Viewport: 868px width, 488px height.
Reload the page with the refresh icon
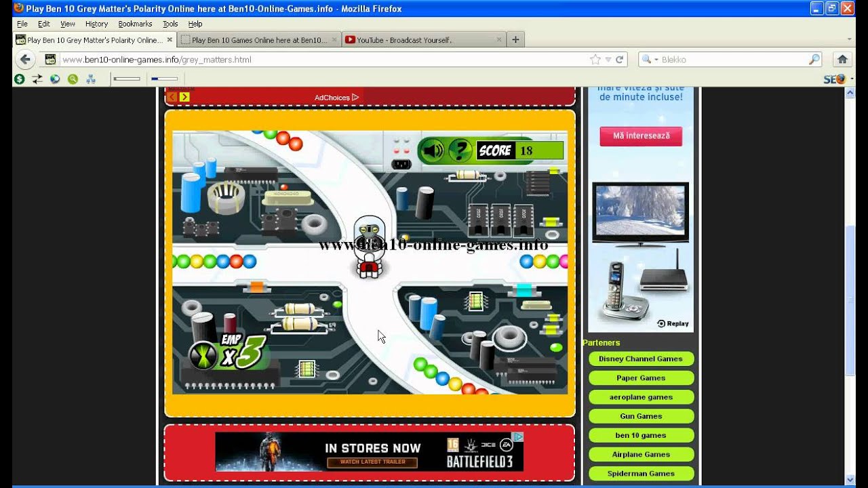point(620,60)
